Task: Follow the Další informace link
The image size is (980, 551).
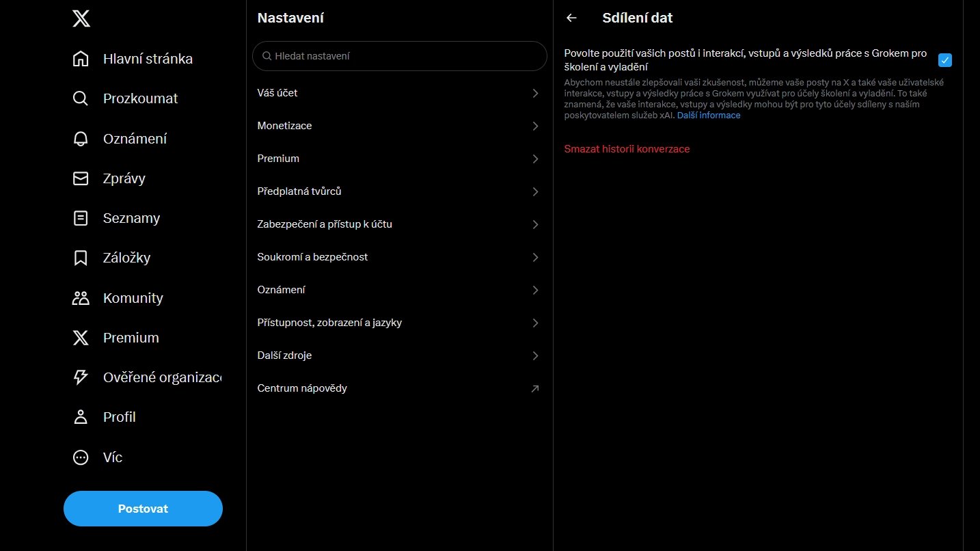Action: coord(709,116)
